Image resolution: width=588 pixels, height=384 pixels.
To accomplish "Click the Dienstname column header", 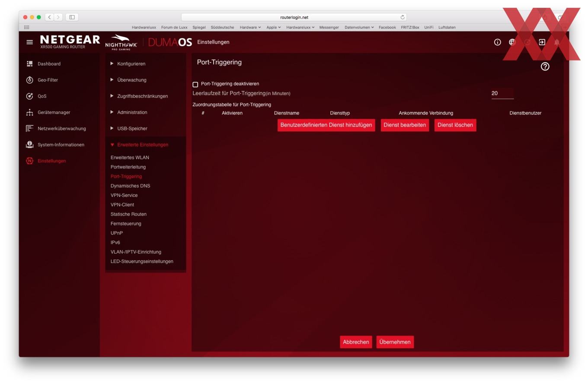I will (x=287, y=113).
